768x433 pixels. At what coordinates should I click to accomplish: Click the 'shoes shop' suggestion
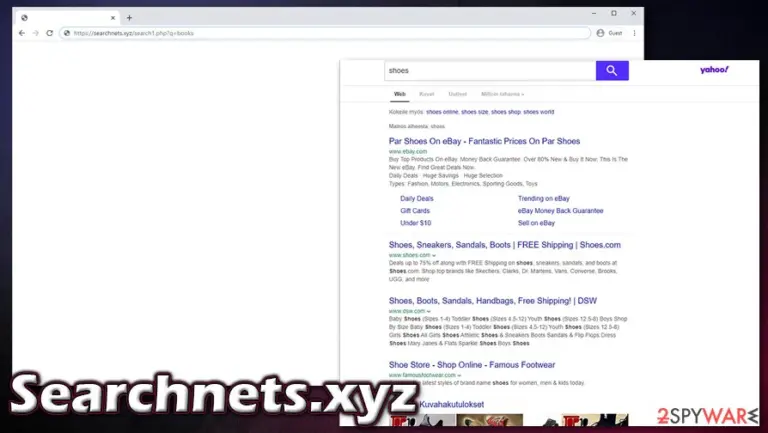click(505, 112)
